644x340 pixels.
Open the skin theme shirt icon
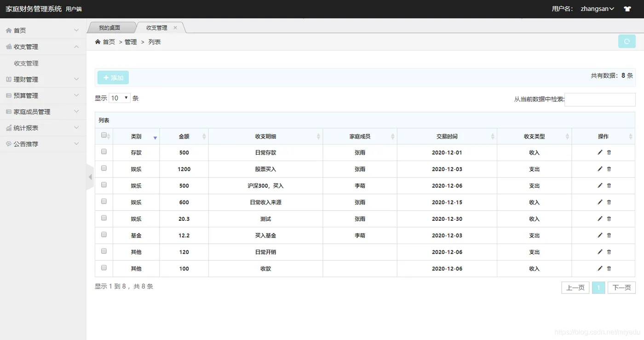pos(627,9)
